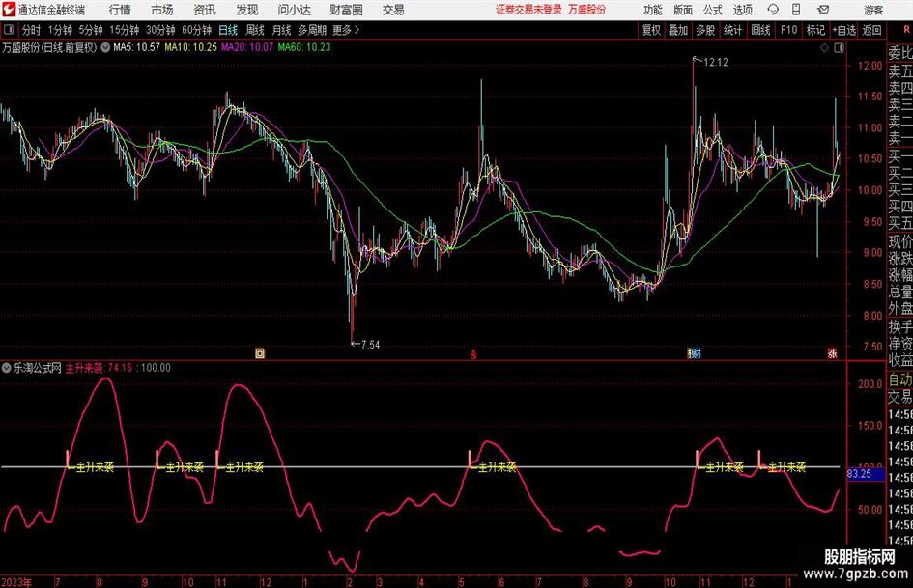Open the 公式 menu
Viewport: 913px width, 588px height.
[712, 10]
